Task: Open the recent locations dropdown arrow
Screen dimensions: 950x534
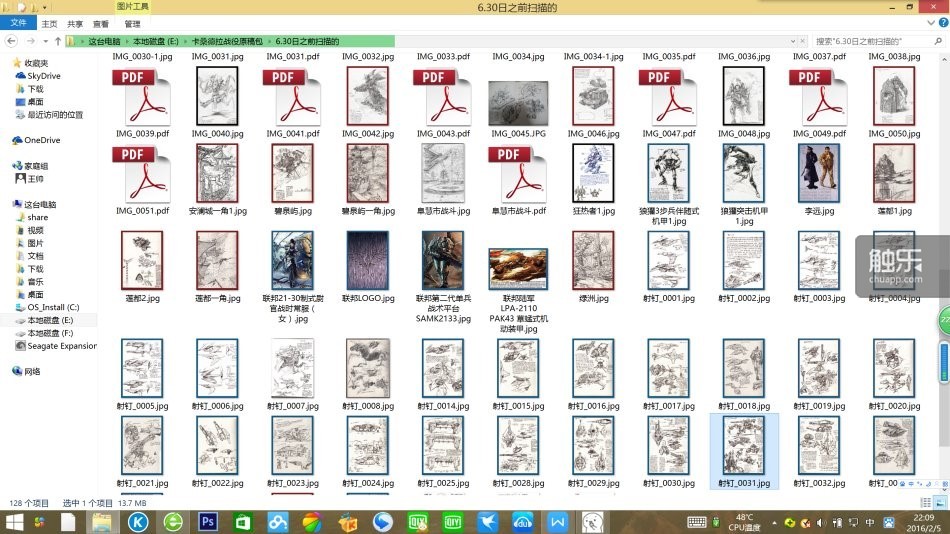Action: 45,41
